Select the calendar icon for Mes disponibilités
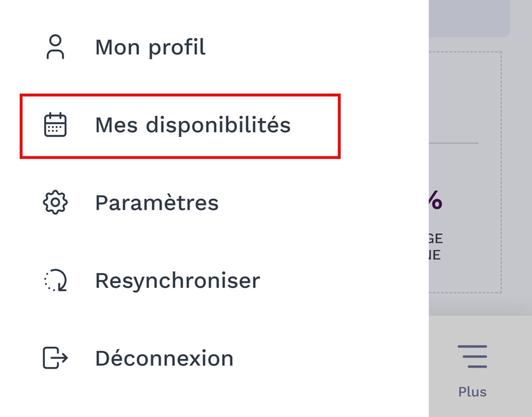Screen dimensions: 532x417 [55, 125]
